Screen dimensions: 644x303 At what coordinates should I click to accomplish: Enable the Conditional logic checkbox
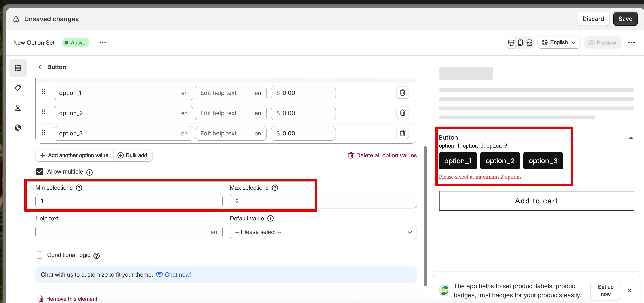click(x=39, y=255)
